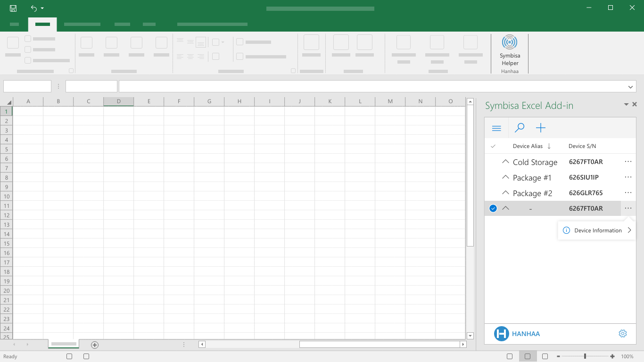Select column D header
This screenshot has width=644, height=362.
point(118,101)
